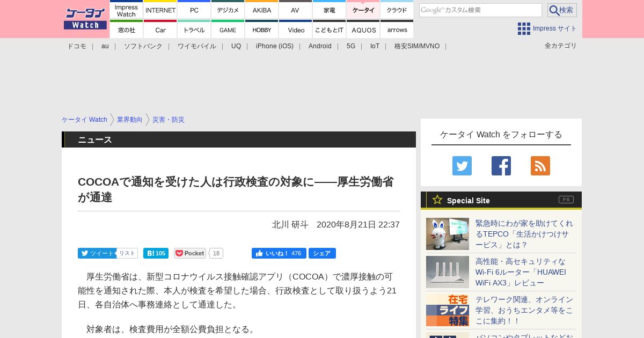Click the blue ツイート button
The width and height of the screenshot is (644, 338).
click(x=97, y=253)
